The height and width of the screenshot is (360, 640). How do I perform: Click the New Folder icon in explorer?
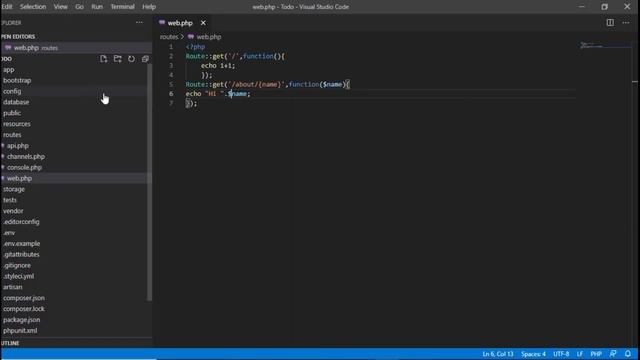tap(118, 59)
